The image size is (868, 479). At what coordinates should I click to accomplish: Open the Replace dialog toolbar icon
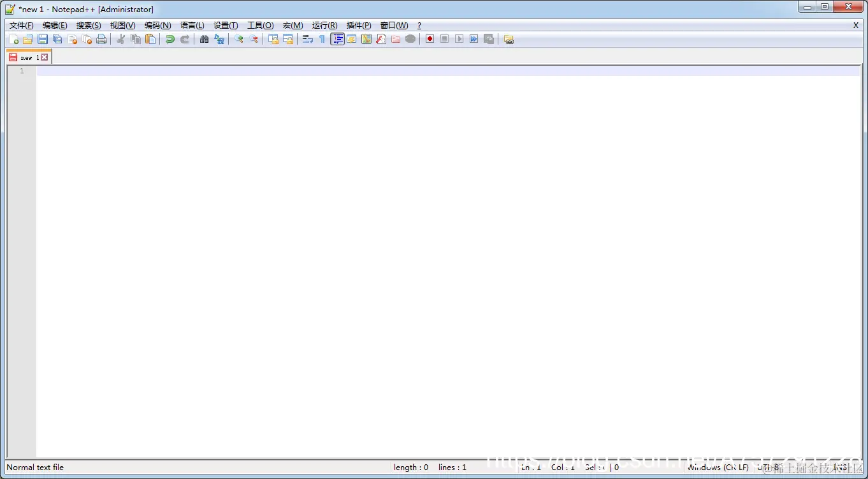219,39
